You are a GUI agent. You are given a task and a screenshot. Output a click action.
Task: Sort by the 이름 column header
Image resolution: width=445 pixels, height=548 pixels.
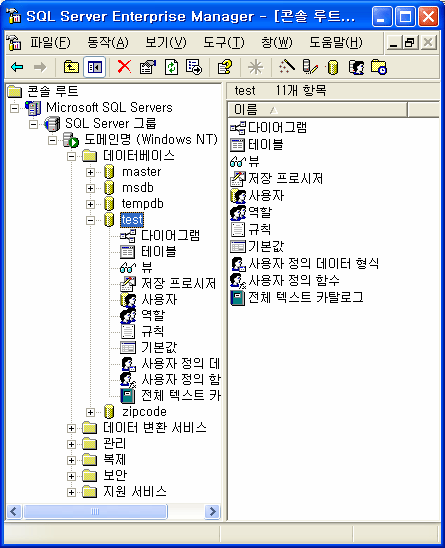(x=317, y=110)
